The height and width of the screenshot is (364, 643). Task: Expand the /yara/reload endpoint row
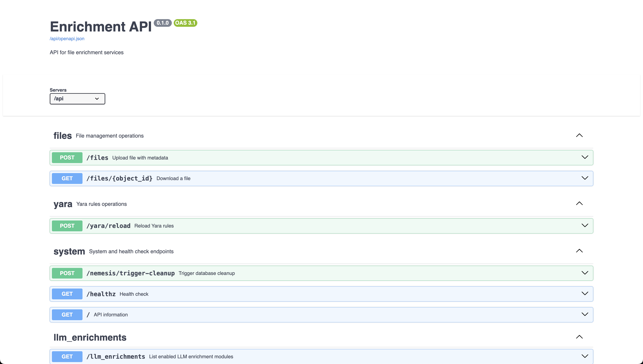coord(585,226)
